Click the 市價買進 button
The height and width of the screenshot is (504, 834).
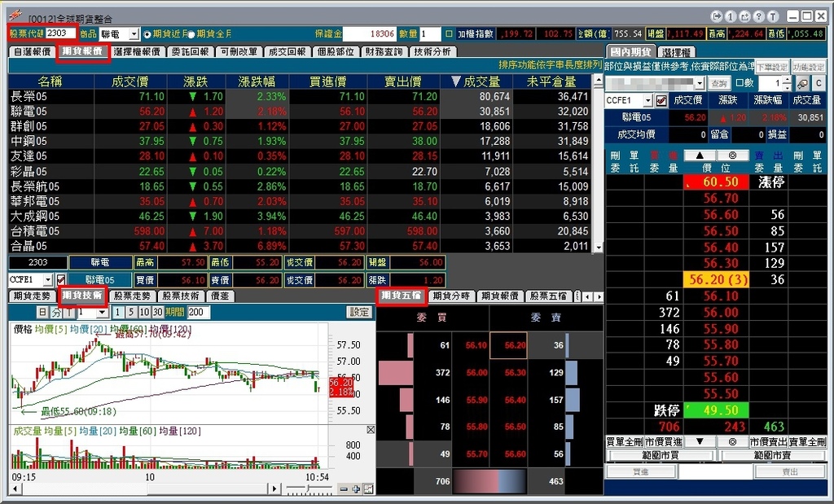663,442
